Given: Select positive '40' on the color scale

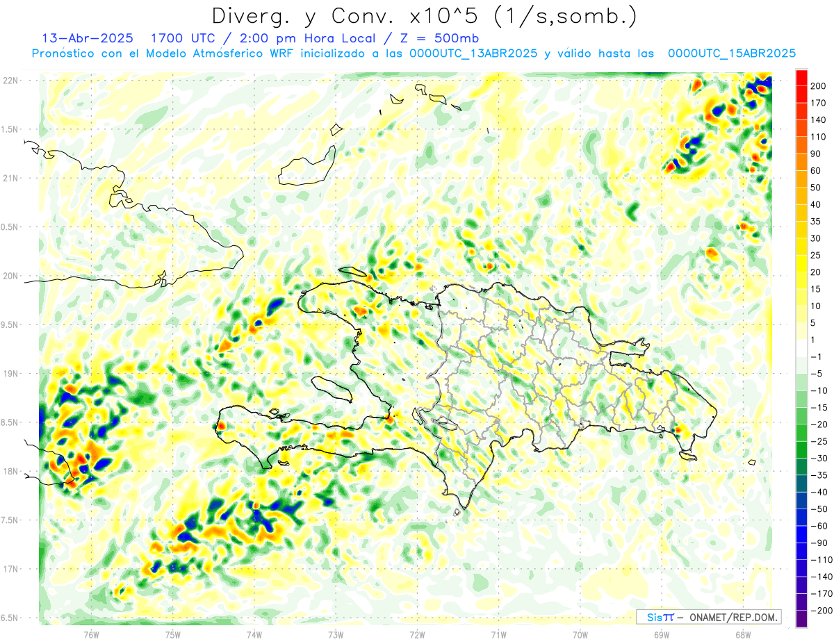Looking at the screenshot, I should [816, 204].
